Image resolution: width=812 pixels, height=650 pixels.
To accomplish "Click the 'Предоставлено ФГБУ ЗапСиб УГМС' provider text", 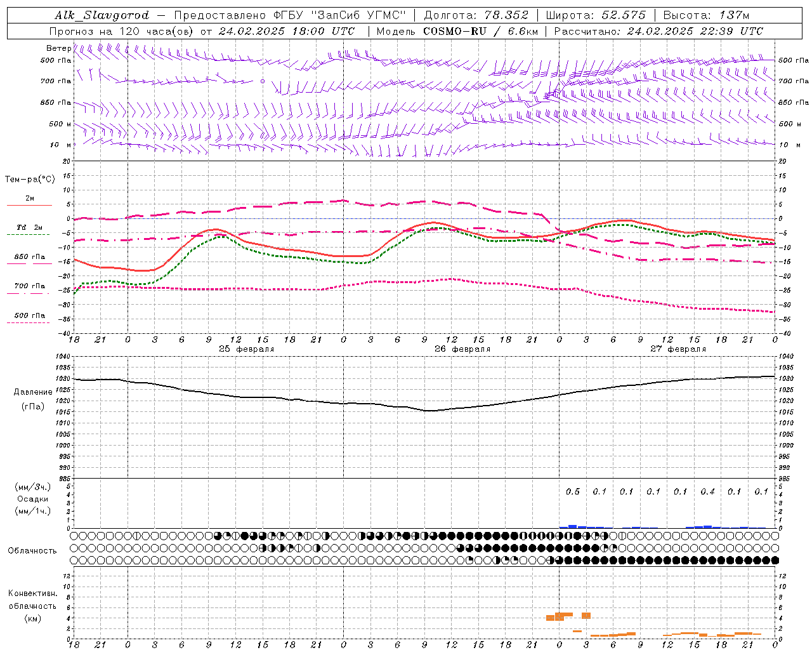I will pyautogui.click(x=290, y=15).
